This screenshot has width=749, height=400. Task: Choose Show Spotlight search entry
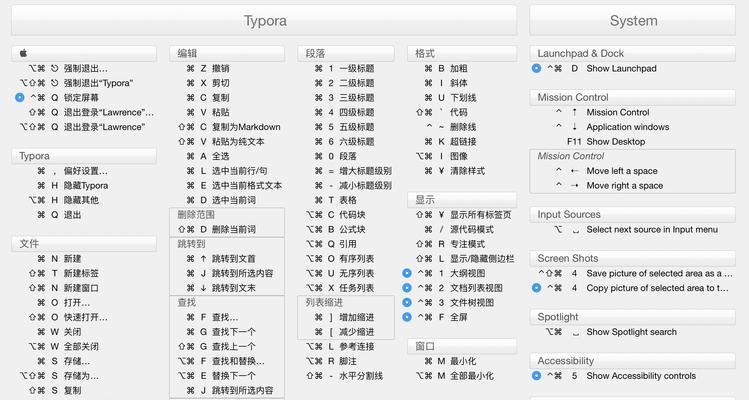611,332
